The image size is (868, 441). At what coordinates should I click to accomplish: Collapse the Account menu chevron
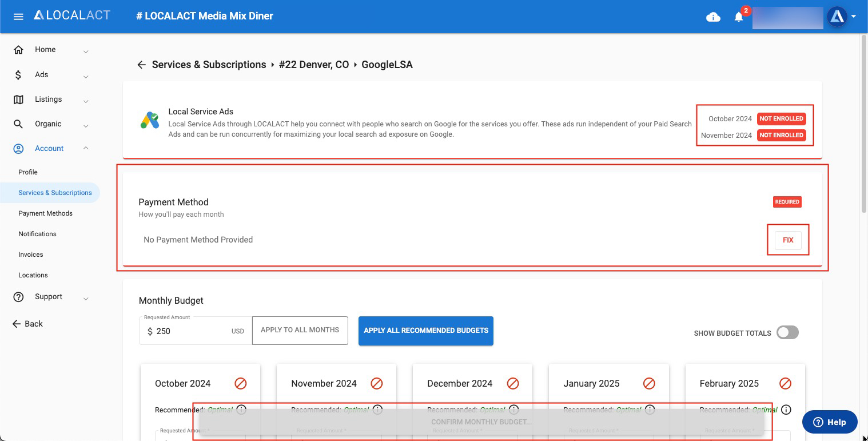pos(86,148)
